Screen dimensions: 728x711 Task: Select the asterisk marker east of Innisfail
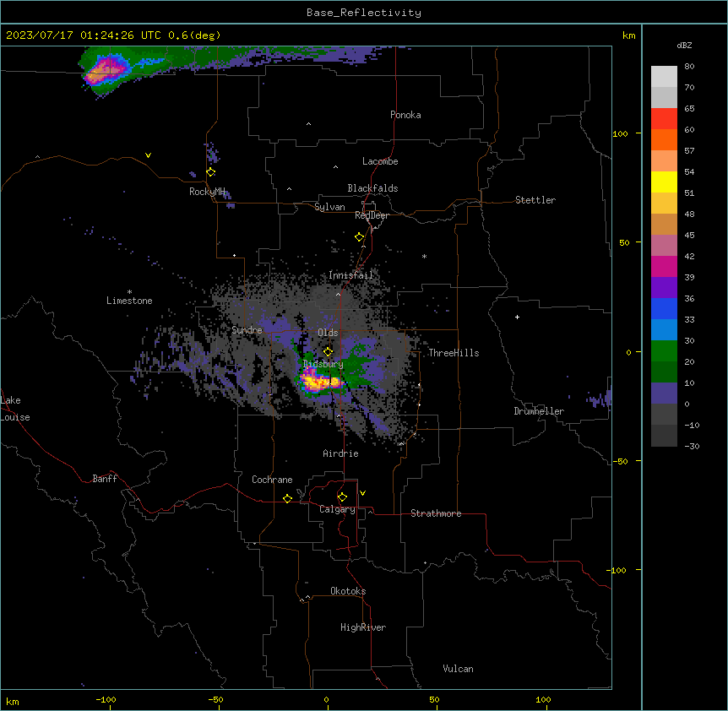(424, 256)
